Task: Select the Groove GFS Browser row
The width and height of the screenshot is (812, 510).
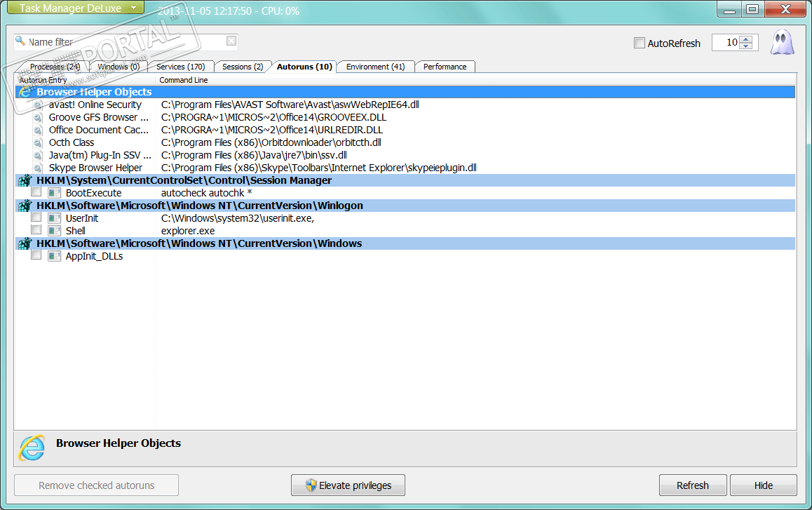Action: [x=405, y=118]
